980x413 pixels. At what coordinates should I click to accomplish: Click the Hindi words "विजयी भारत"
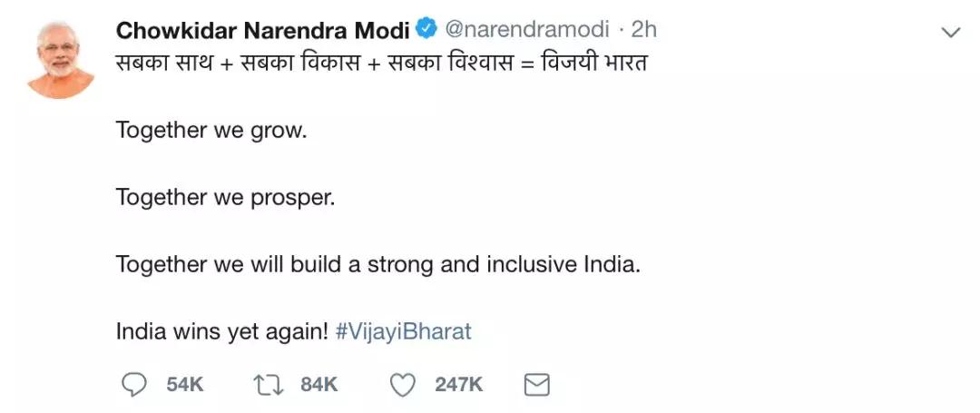pyautogui.click(x=595, y=65)
